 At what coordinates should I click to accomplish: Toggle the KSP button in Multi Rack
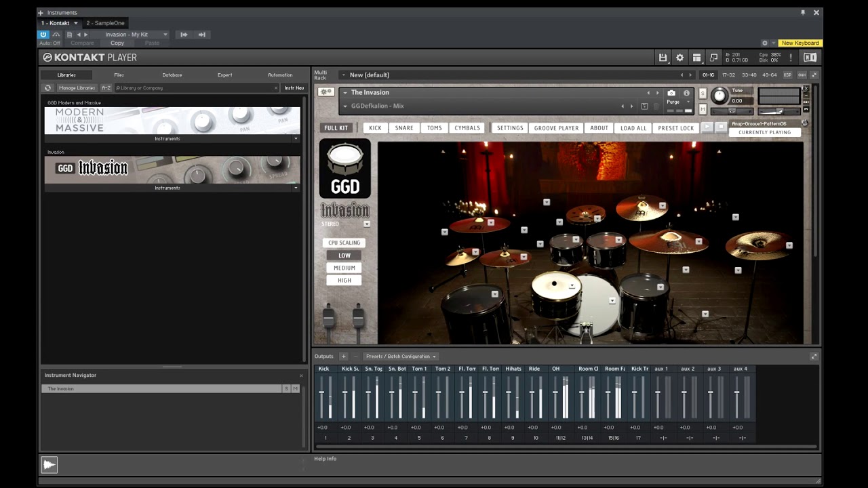pyautogui.click(x=787, y=75)
